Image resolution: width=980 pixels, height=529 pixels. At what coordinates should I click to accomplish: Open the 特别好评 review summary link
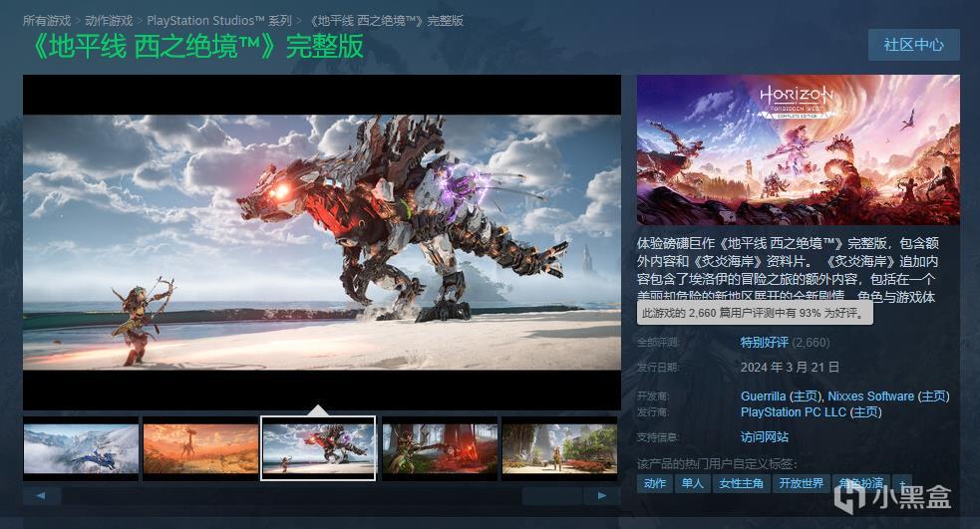coord(765,343)
